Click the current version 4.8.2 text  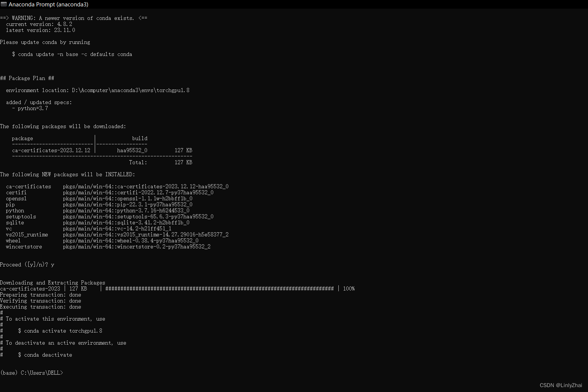(x=39, y=24)
